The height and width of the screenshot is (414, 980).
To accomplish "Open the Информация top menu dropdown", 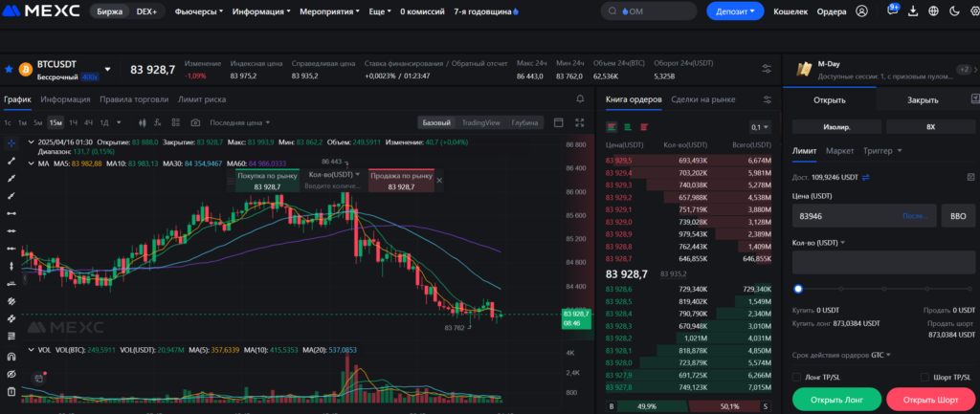I will [x=261, y=11].
